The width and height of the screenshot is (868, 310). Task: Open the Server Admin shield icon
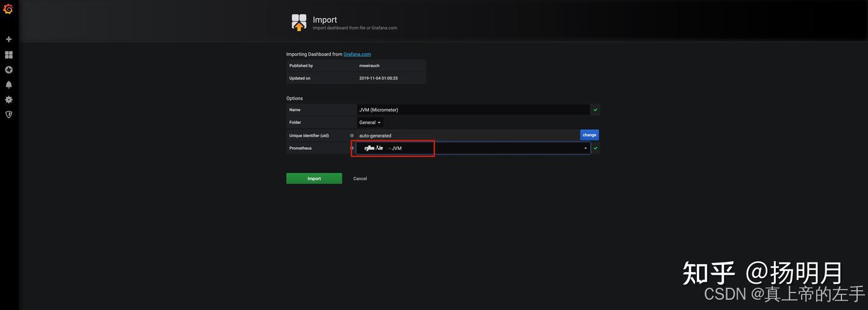point(8,114)
